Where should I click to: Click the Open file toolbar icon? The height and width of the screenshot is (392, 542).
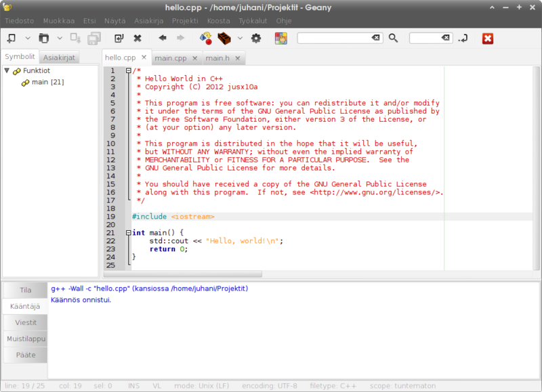[x=44, y=38]
